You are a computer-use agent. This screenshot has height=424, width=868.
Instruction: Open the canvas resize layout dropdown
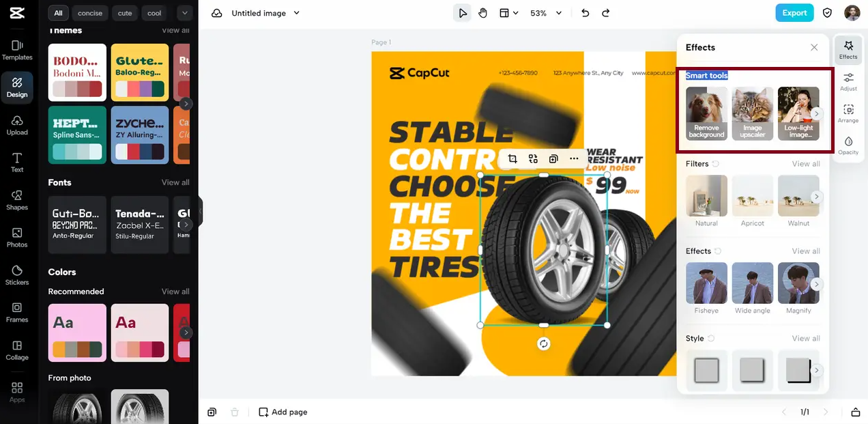(508, 13)
